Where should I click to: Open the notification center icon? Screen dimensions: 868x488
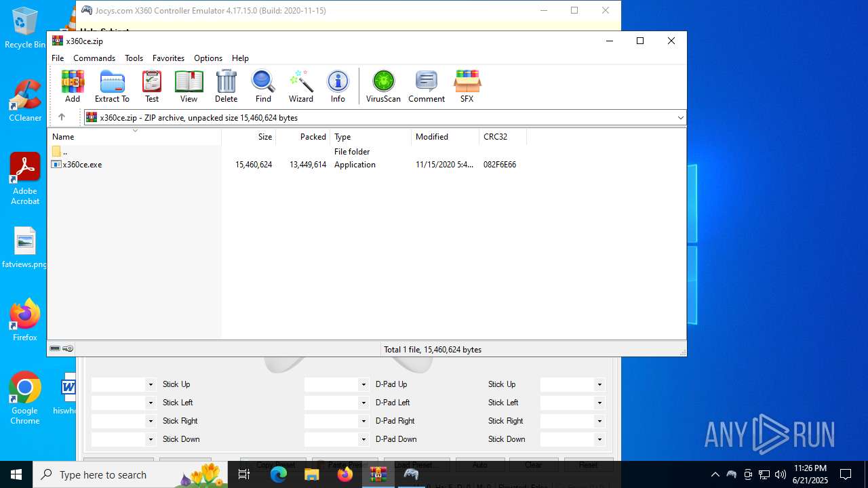846,474
